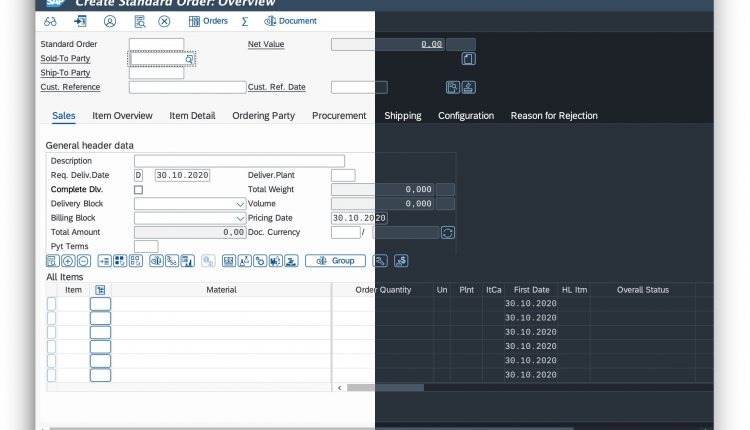The width and height of the screenshot is (750, 430).
Task: Click the Net Value label link
Action: [266, 44]
